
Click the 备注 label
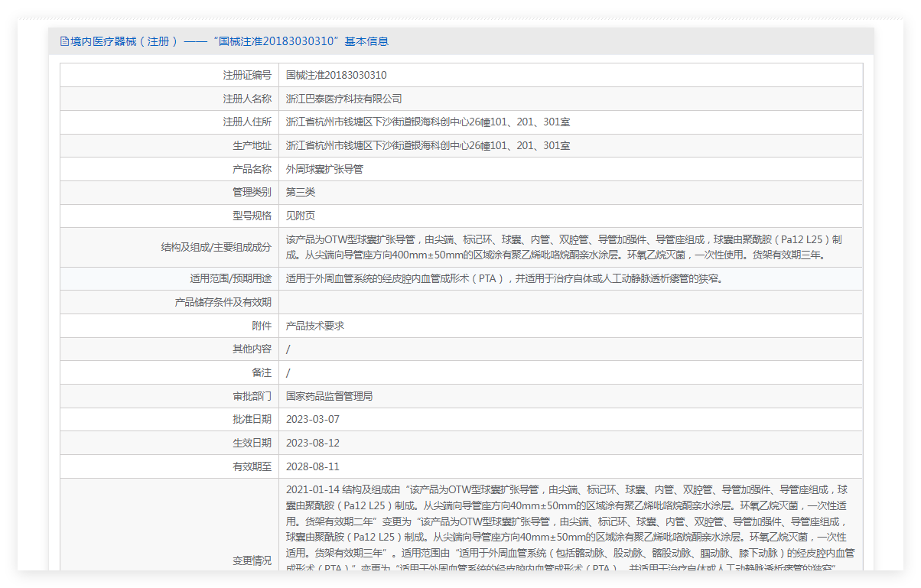click(262, 373)
